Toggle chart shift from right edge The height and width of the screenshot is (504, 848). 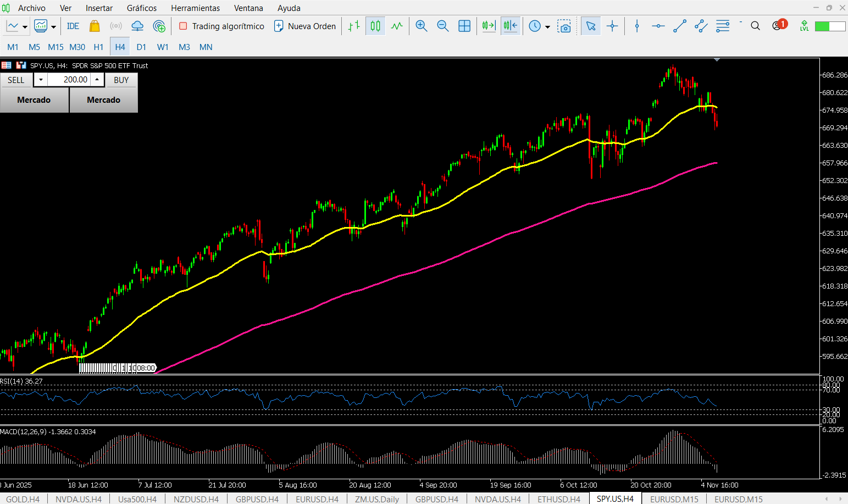click(511, 26)
